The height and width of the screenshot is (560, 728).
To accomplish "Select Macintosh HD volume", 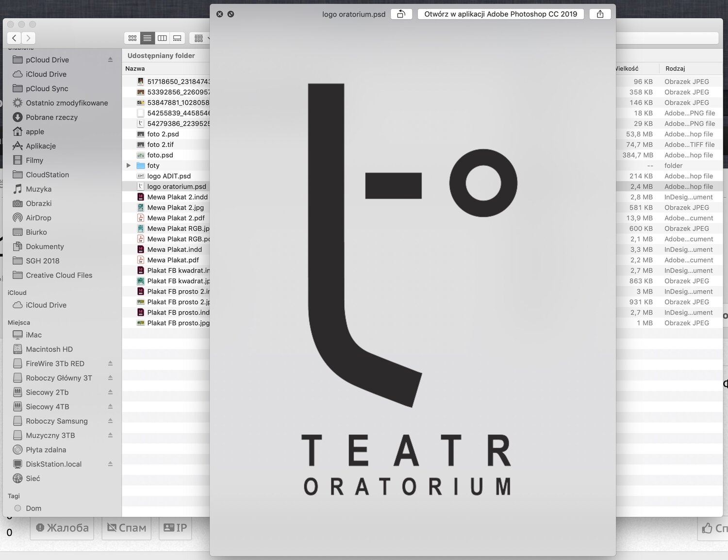I will point(49,349).
